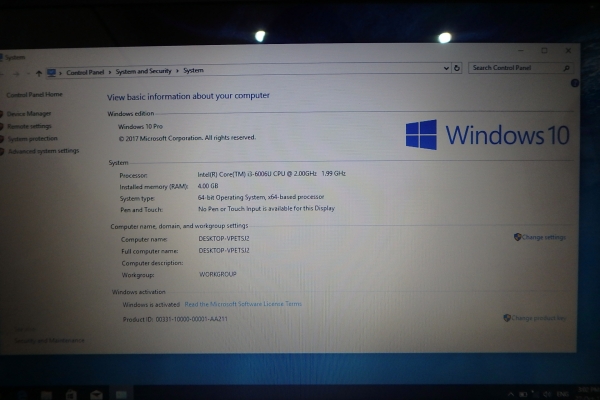The image size is (600, 400).
Task: Close the System window
Action: 568,51
